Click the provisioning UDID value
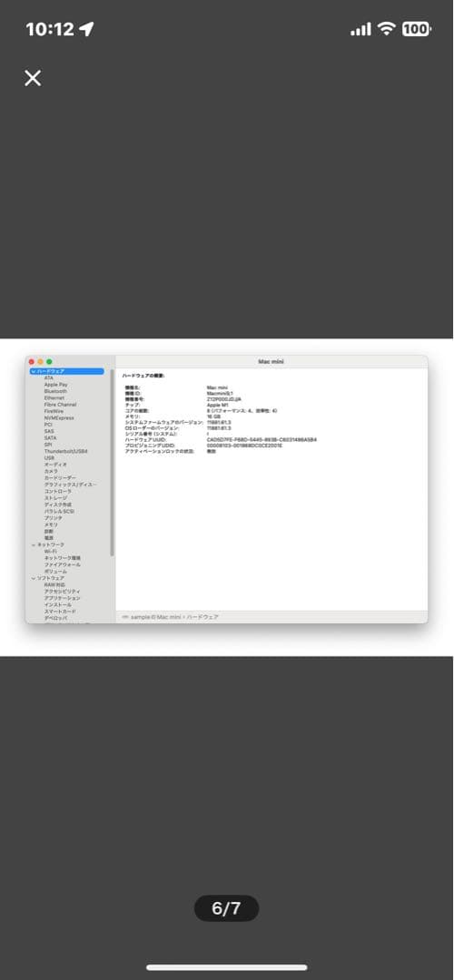Viewport: 454px width, 980px height. click(x=244, y=445)
